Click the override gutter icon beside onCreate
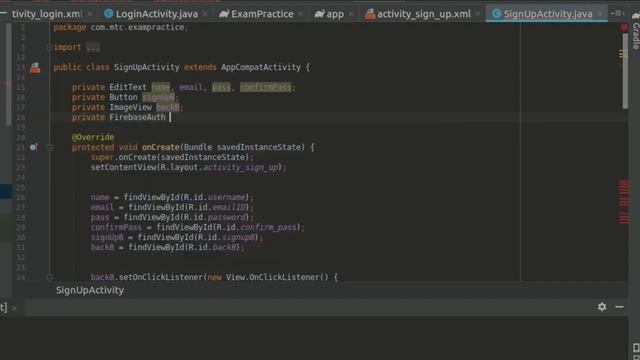640x360 pixels. point(33,147)
